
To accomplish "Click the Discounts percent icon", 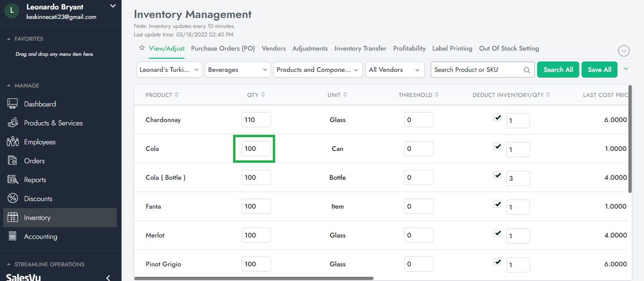I will [x=13, y=199].
